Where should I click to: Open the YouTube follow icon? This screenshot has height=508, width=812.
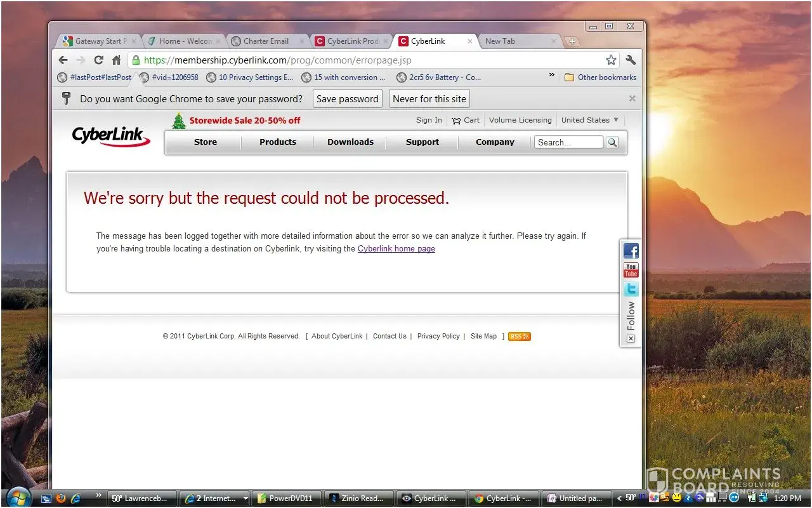click(631, 271)
